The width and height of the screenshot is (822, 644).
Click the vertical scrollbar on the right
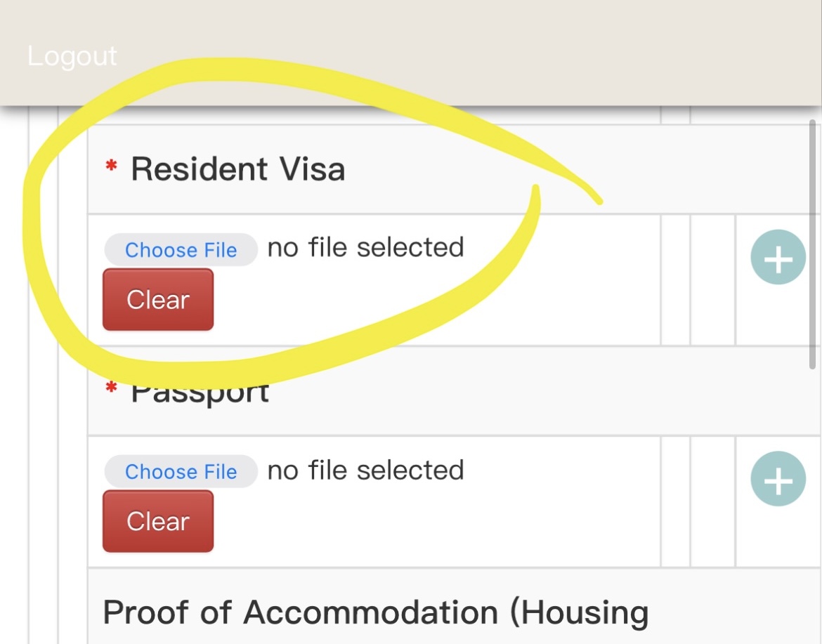[813, 246]
